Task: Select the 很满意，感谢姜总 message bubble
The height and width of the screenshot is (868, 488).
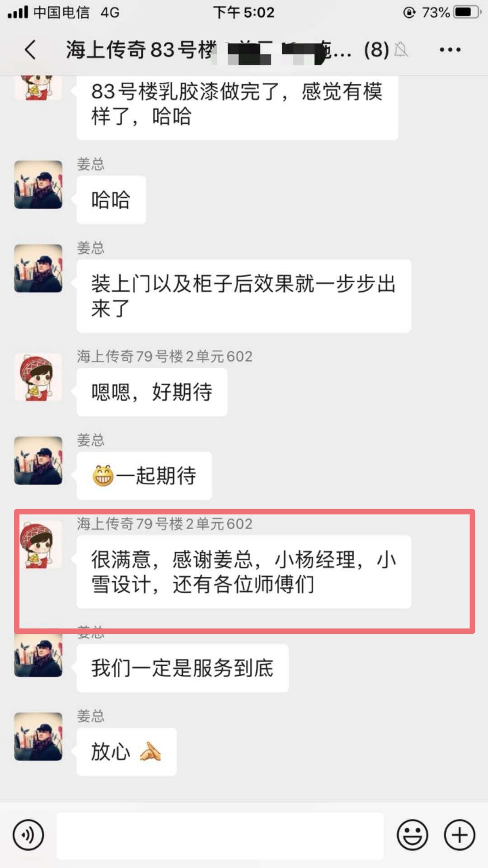Action: [244, 572]
